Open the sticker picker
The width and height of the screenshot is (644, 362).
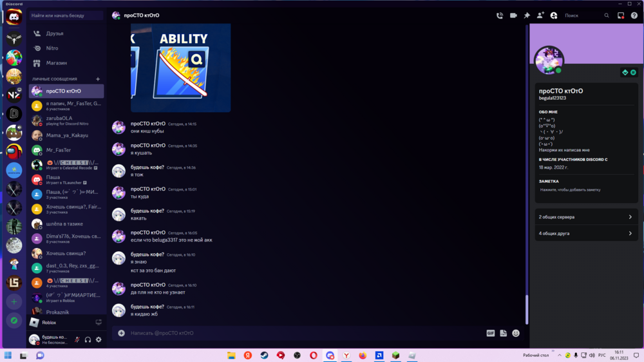(503, 333)
